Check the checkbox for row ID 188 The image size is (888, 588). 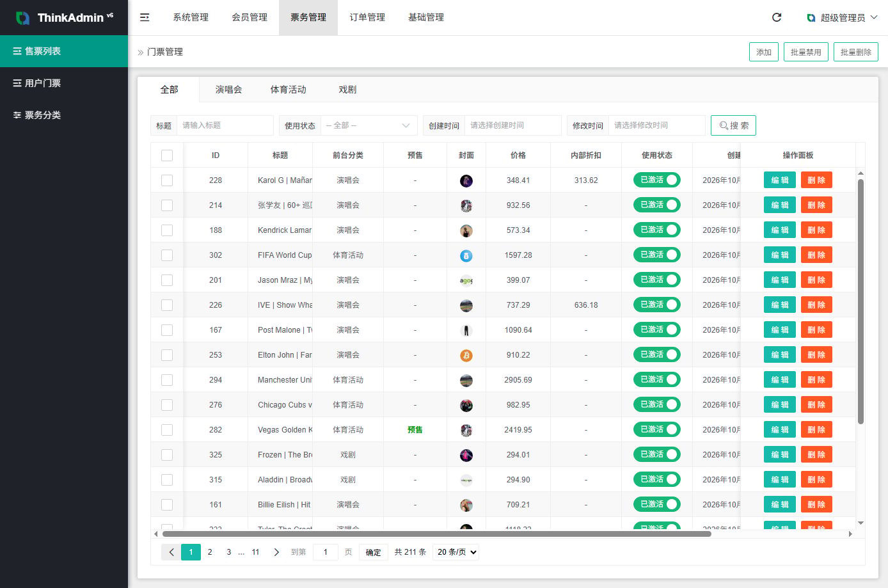click(x=167, y=230)
